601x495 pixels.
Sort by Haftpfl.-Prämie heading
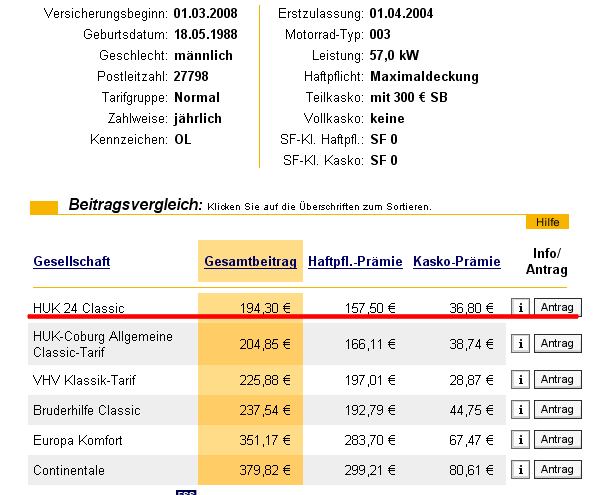tap(355, 261)
